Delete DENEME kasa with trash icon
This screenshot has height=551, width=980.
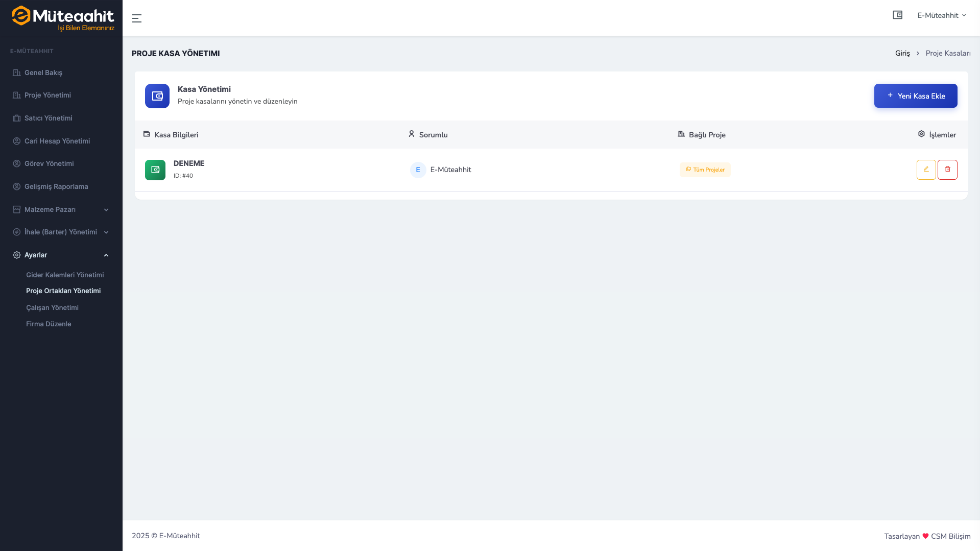(x=947, y=170)
